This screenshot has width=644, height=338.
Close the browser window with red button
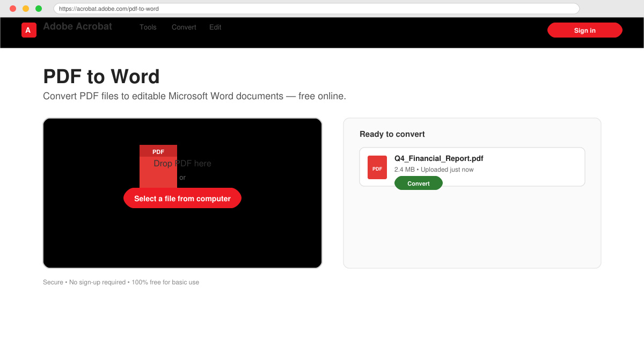coord(13,9)
